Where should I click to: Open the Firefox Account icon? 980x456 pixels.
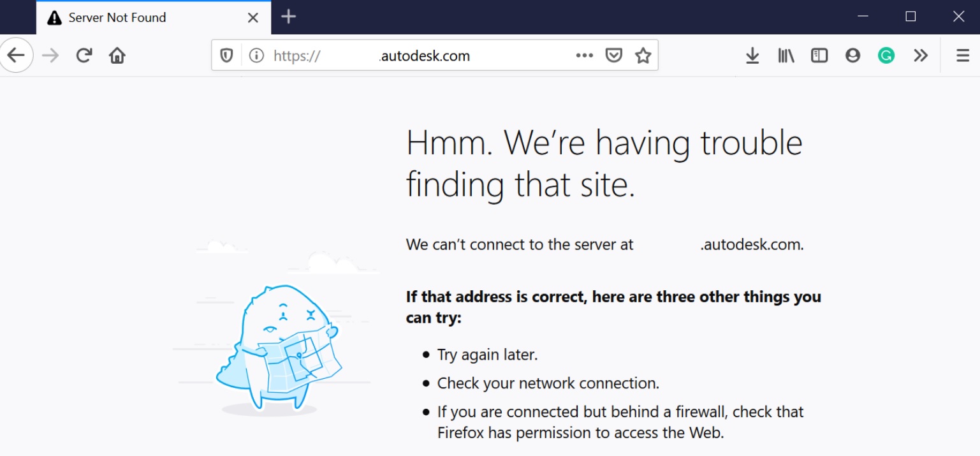pyautogui.click(x=852, y=55)
